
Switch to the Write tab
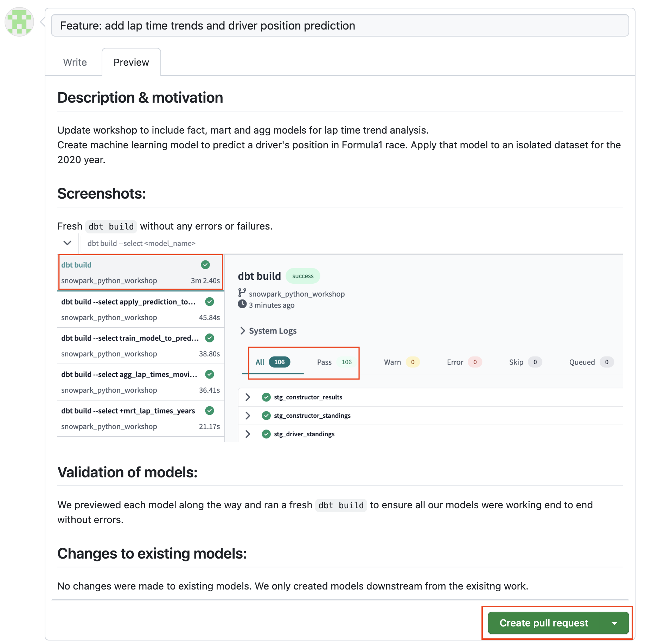click(x=75, y=62)
